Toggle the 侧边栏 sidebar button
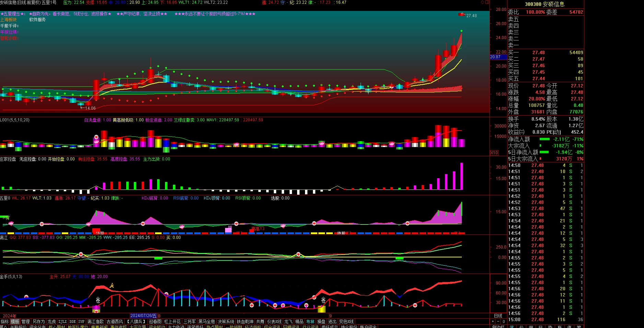Screen dimensions: 644x328 click(x=498, y=327)
